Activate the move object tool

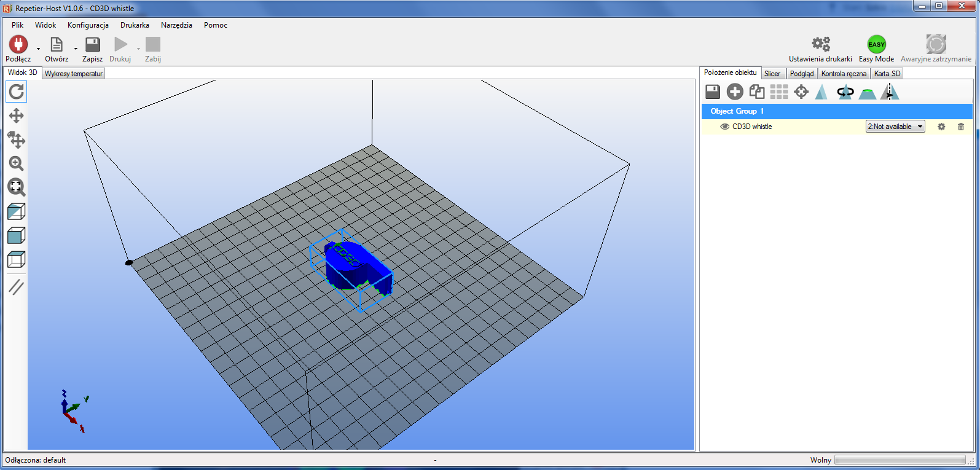pyautogui.click(x=17, y=140)
